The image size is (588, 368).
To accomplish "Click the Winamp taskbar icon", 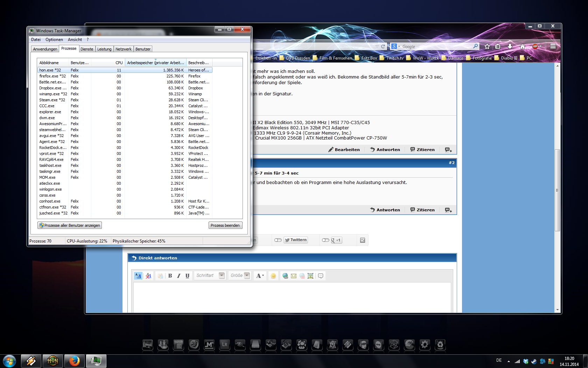I will [31, 361].
